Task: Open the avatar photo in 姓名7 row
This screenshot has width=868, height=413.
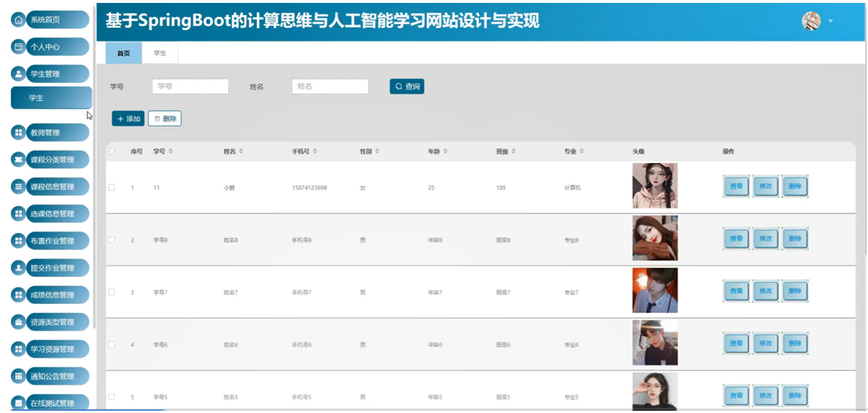Action: 655,290
